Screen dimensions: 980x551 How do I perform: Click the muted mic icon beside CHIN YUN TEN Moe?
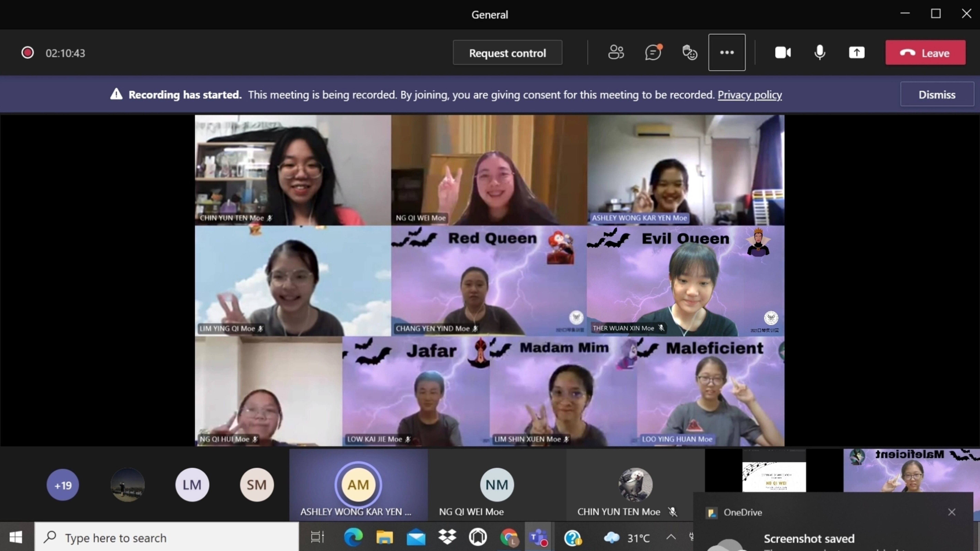click(673, 512)
